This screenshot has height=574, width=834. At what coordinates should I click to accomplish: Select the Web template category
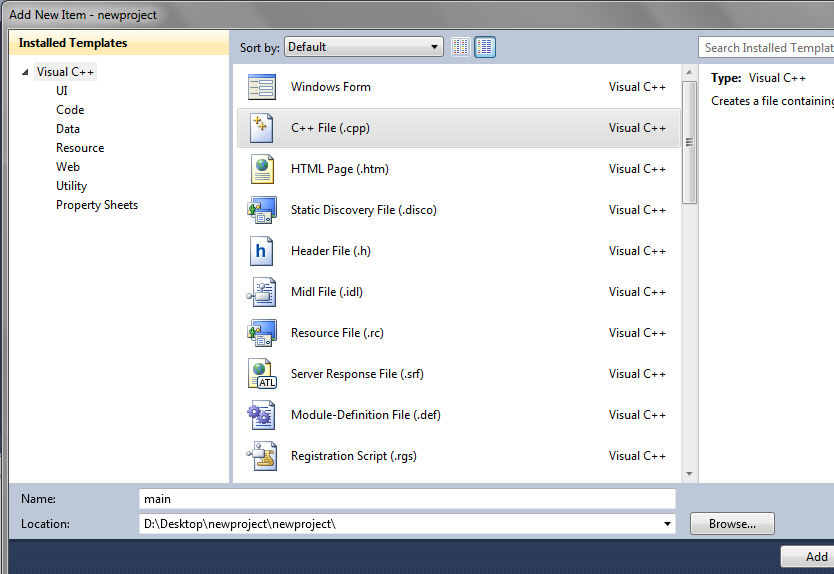point(68,167)
